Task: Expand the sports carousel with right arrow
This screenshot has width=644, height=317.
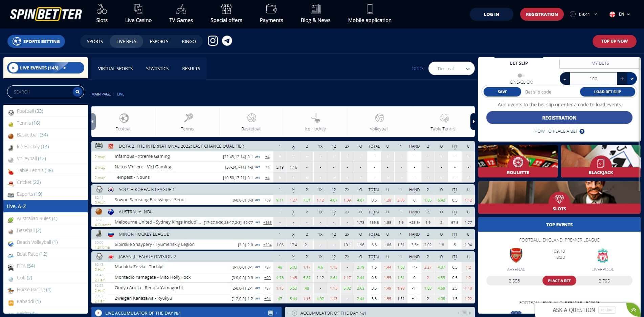Action: pyautogui.click(x=473, y=121)
